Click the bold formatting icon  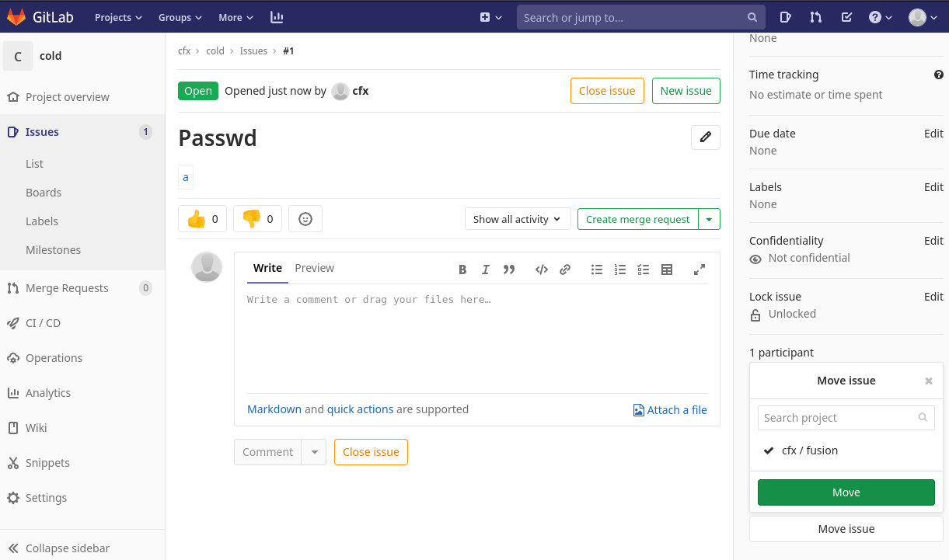click(462, 270)
